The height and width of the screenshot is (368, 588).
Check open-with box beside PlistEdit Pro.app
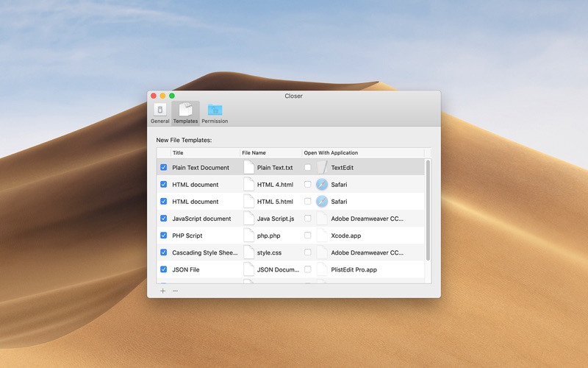coord(307,269)
